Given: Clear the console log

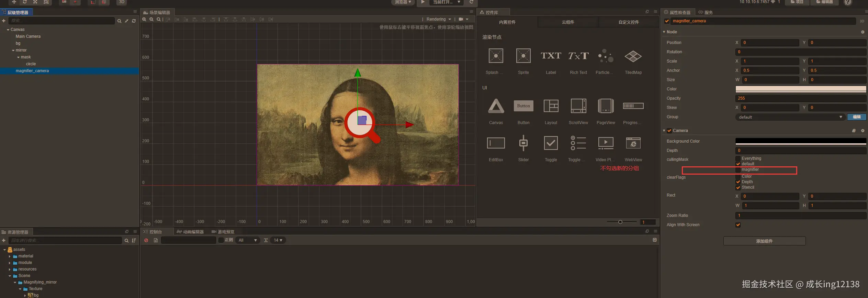Looking at the screenshot, I should 146,240.
